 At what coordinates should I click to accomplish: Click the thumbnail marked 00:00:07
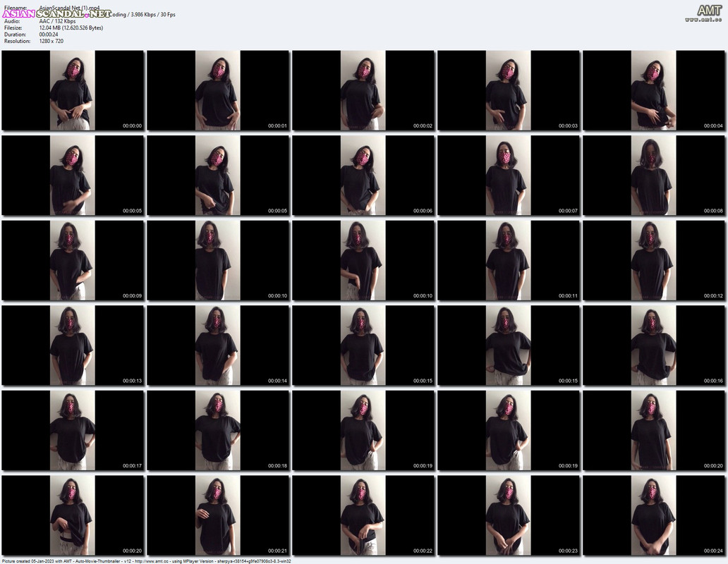click(509, 176)
